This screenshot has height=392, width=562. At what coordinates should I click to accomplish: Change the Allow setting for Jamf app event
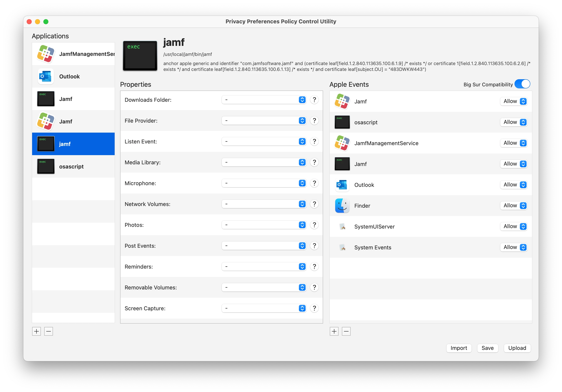(x=514, y=101)
